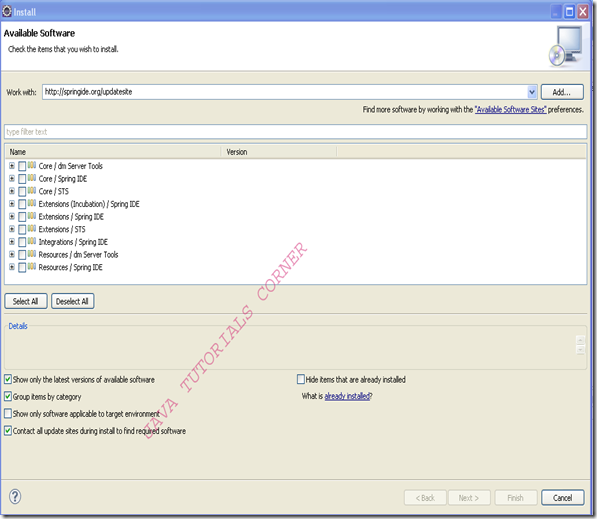
Task: Open the already installed link
Action: pyautogui.click(x=347, y=396)
